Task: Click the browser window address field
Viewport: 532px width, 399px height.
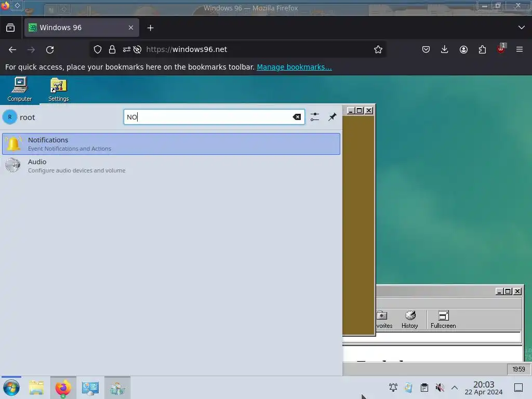Action: coord(431,337)
